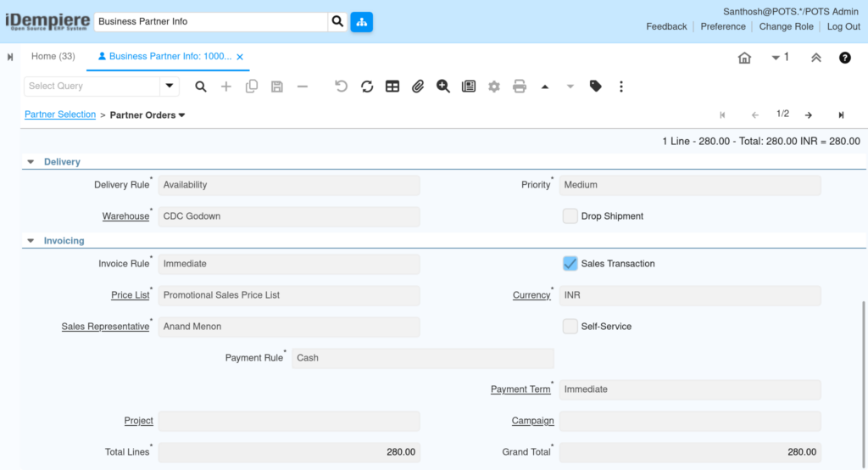Viewport: 868px width, 470px height.
Task: Click the process gear icon
Action: (x=494, y=87)
